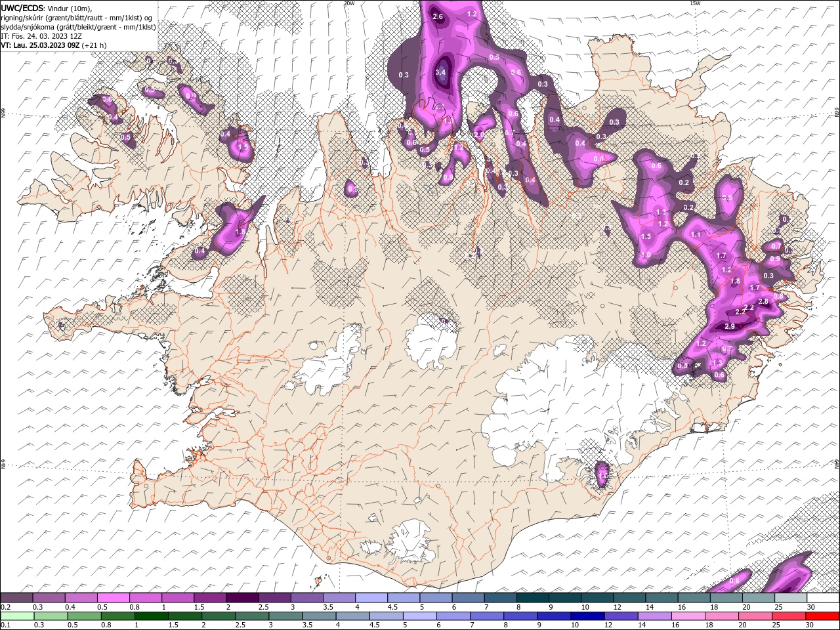Pick the violet 12 swatch in lower legend
Screen dimensions: 840x630
(x=621, y=616)
